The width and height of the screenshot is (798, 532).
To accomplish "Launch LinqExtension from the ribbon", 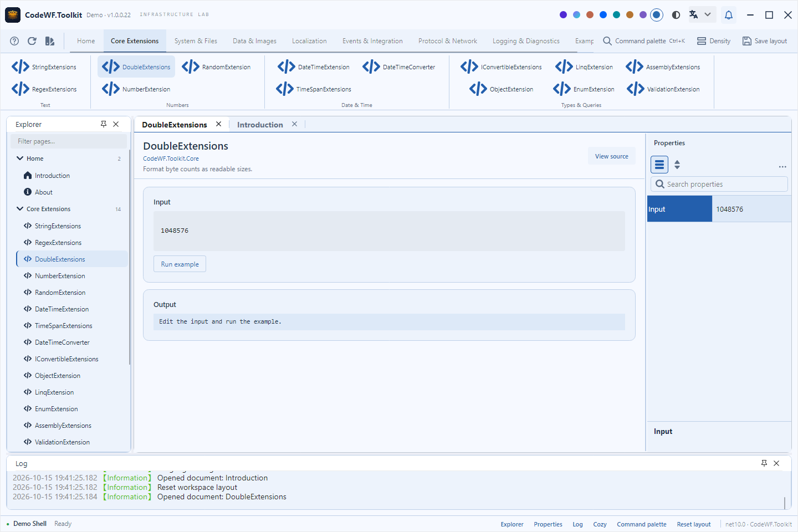I will pyautogui.click(x=584, y=67).
